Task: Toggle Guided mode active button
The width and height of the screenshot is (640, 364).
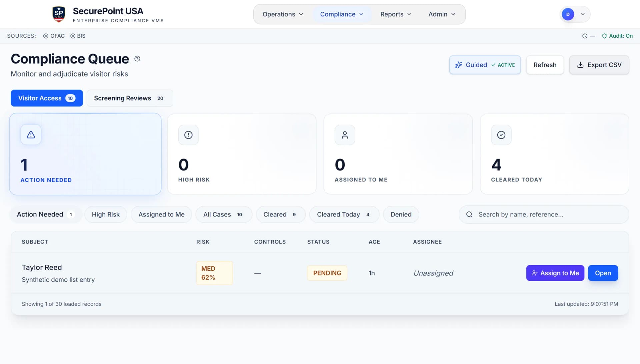Action: coord(485,65)
